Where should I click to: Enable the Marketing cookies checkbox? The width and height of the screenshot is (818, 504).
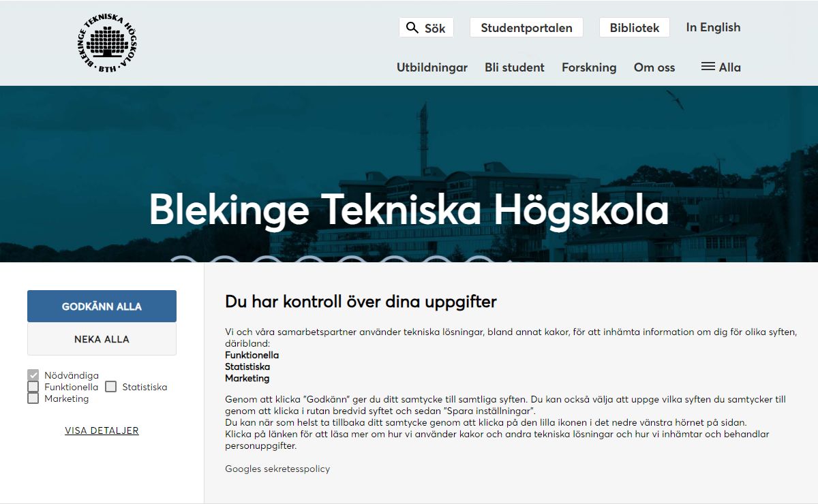pos(33,398)
